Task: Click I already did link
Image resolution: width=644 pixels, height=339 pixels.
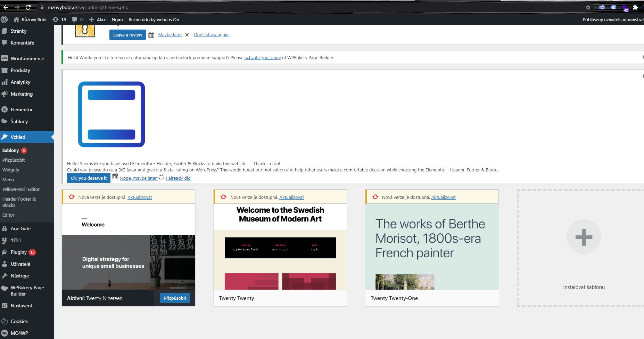Action: pyautogui.click(x=178, y=178)
